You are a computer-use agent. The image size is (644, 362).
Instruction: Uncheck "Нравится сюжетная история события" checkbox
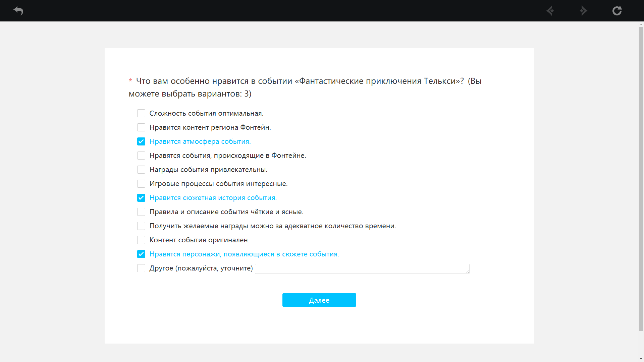[x=141, y=198]
